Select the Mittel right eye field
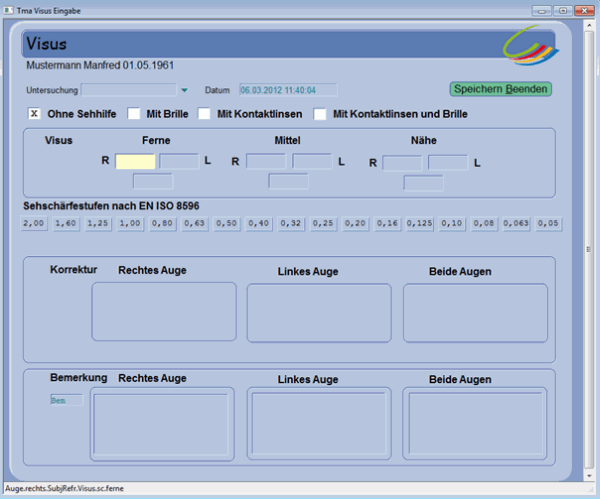 (x=266, y=161)
